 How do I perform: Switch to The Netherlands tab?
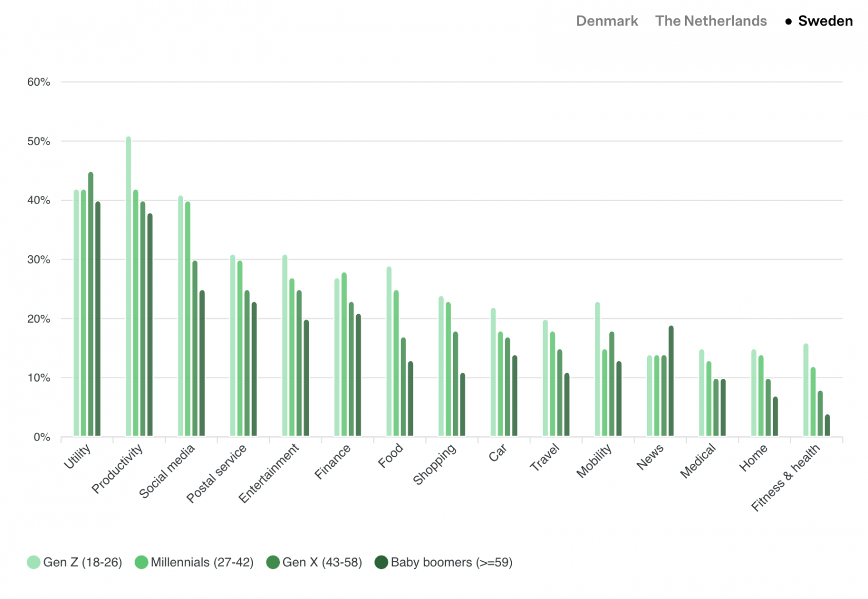coord(711,21)
